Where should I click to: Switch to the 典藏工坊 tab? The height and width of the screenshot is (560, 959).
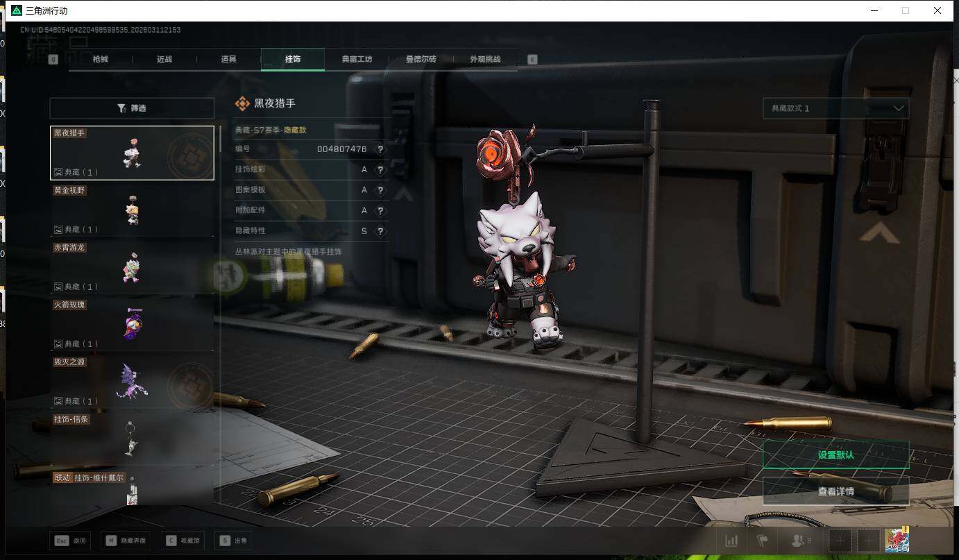pyautogui.click(x=357, y=60)
